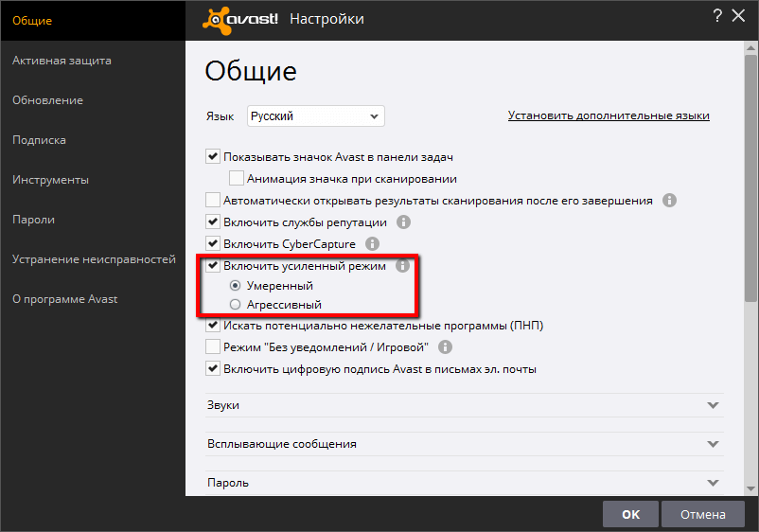Click the 'Отмена' button
Image resolution: width=759 pixels, height=532 pixels.
click(703, 514)
